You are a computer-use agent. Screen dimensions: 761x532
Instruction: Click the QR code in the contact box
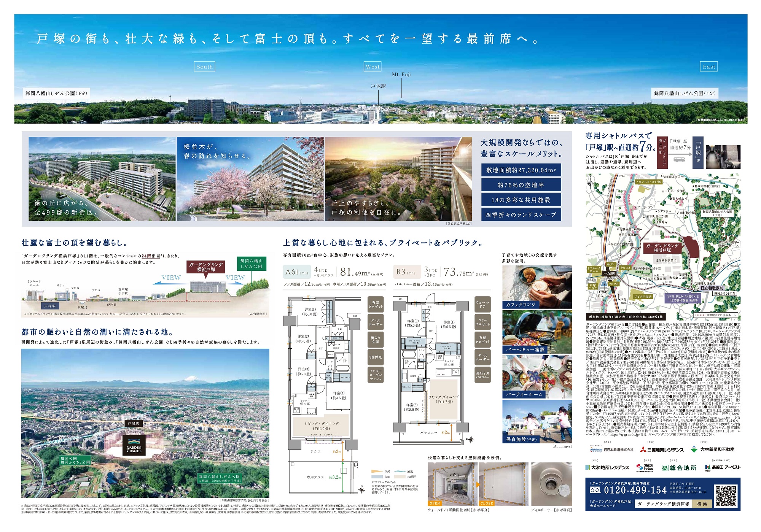725,496
